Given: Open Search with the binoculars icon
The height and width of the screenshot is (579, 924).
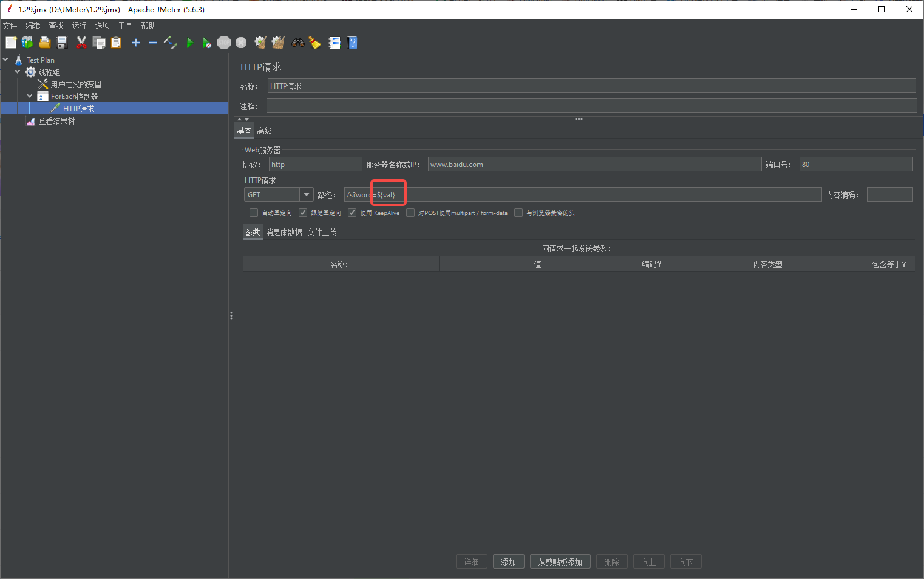Looking at the screenshot, I should point(298,43).
